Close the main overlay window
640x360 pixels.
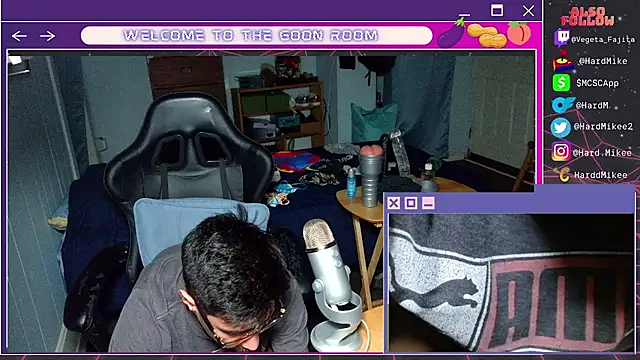[528, 11]
